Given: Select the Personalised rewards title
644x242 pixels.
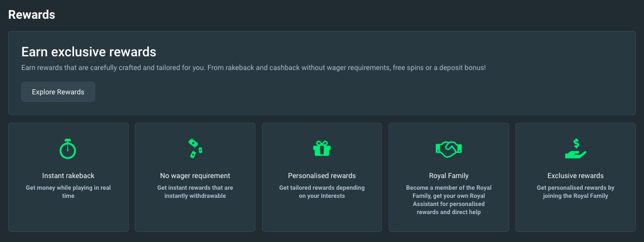Looking at the screenshot, I should pos(322,176).
